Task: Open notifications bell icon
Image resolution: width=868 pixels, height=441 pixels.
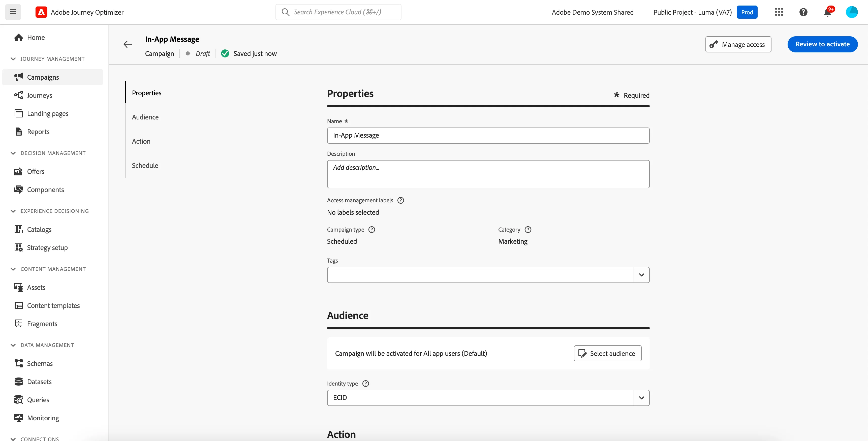Action: tap(828, 12)
